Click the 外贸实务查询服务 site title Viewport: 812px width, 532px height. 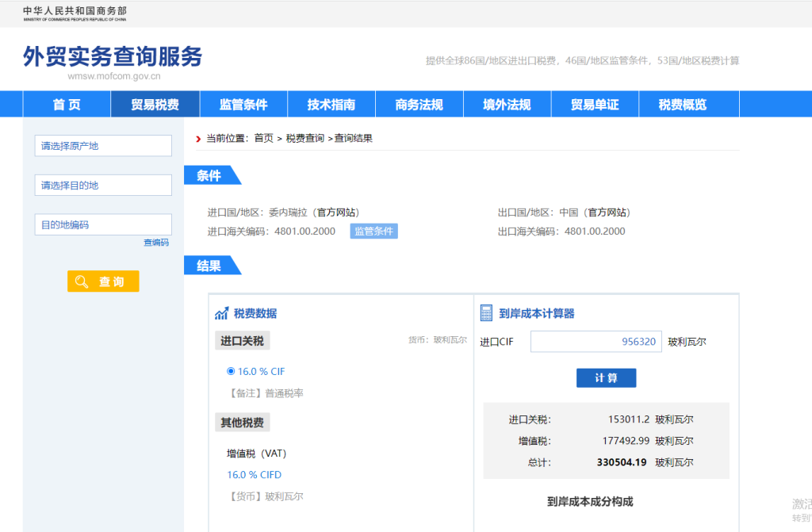[x=113, y=56]
